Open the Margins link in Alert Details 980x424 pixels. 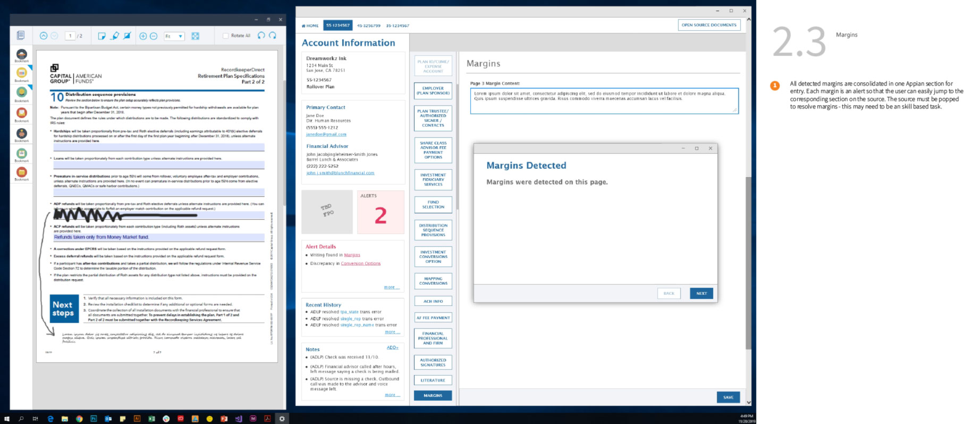pos(352,255)
